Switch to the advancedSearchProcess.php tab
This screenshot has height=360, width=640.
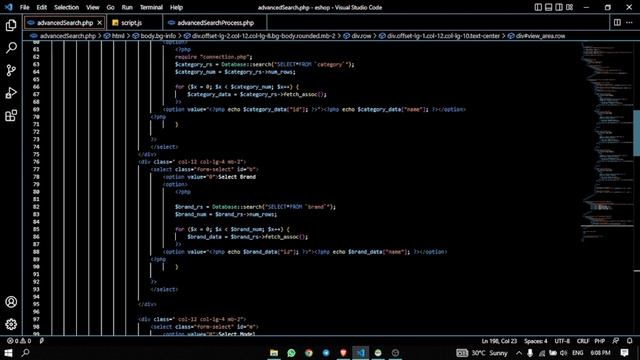click(x=215, y=23)
